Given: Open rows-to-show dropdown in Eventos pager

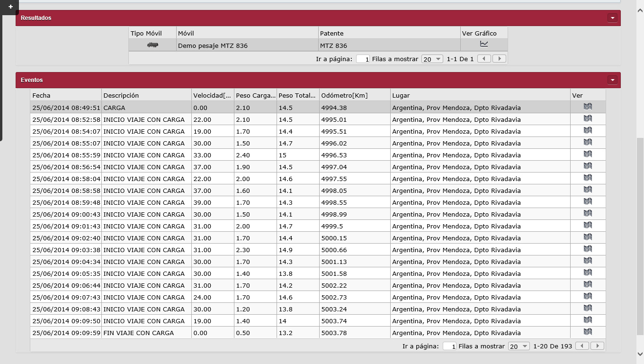Looking at the screenshot, I should (519, 346).
